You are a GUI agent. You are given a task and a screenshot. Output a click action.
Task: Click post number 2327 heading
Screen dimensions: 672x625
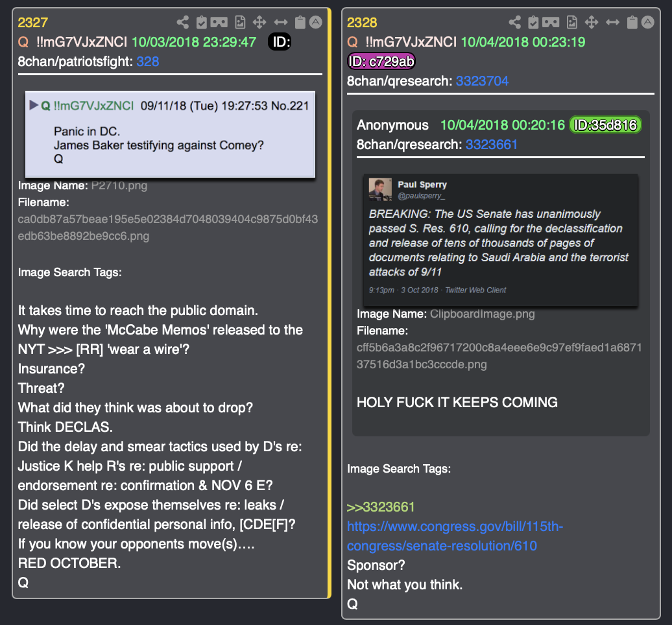(32, 22)
